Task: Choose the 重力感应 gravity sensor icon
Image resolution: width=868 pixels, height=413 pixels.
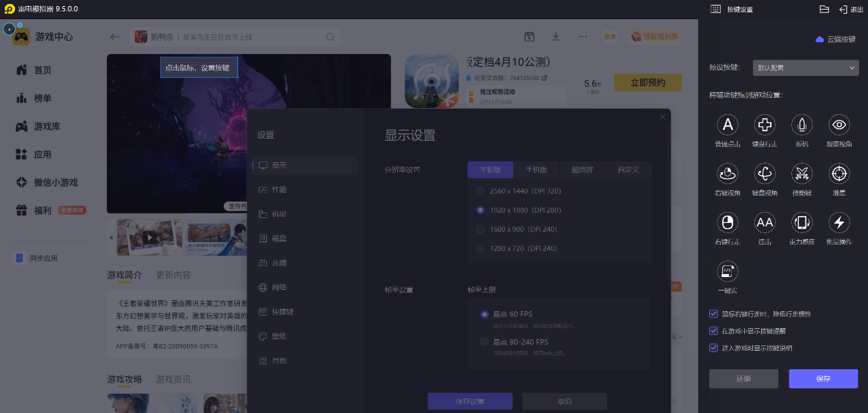Action: point(802,222)
